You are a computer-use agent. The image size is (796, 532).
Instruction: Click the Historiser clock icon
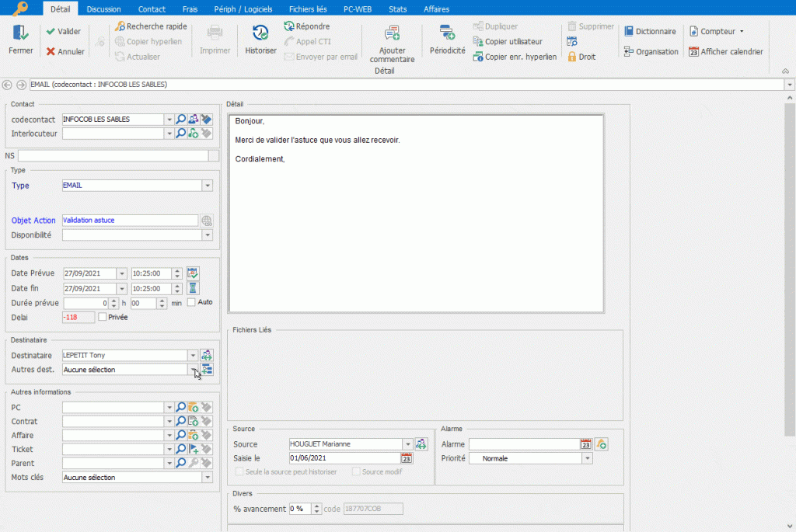click(260, 33)
